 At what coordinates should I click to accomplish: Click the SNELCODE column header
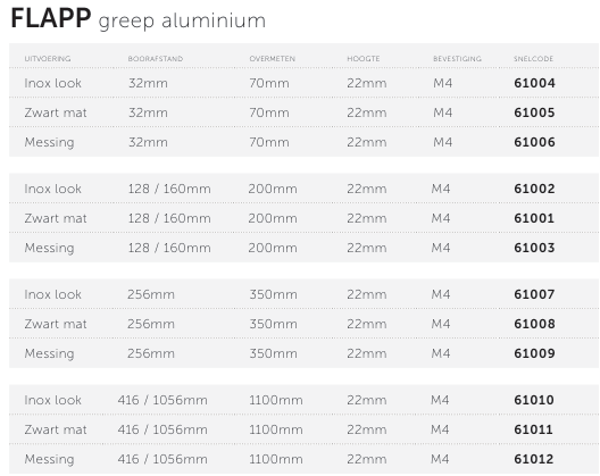532,59
